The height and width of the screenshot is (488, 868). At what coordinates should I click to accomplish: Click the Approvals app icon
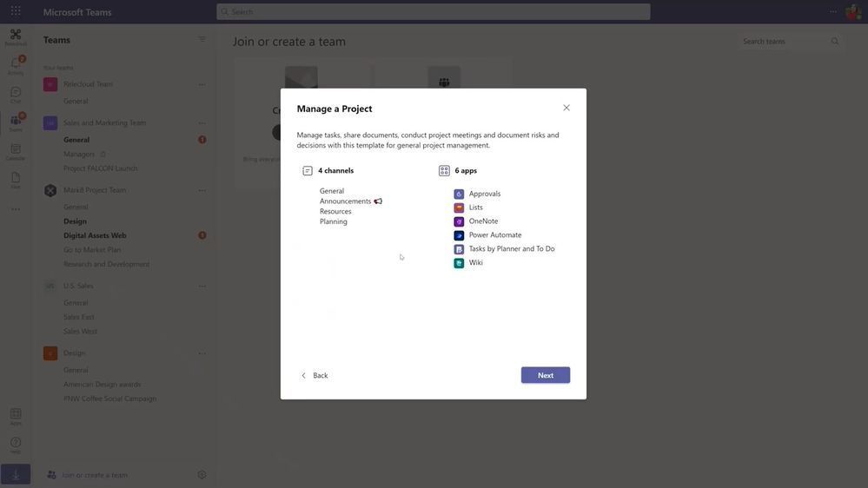tap(459, 195)
